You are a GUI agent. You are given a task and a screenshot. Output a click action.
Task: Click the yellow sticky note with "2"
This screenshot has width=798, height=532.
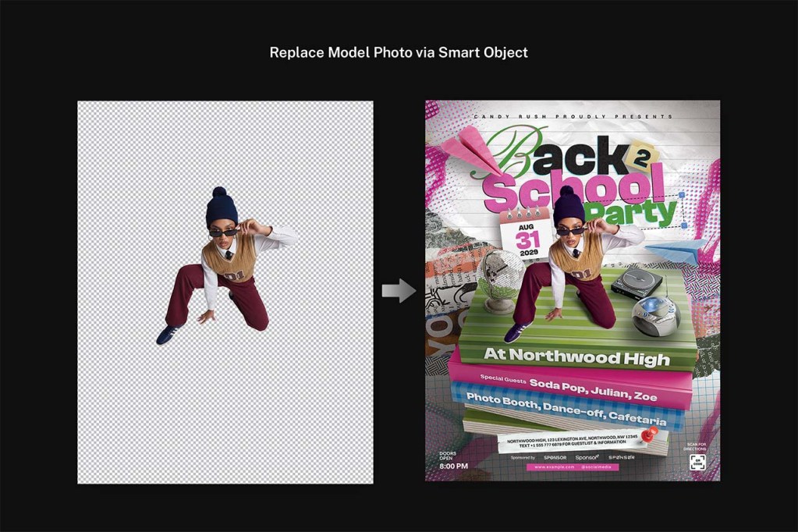[x=644, y=158]
